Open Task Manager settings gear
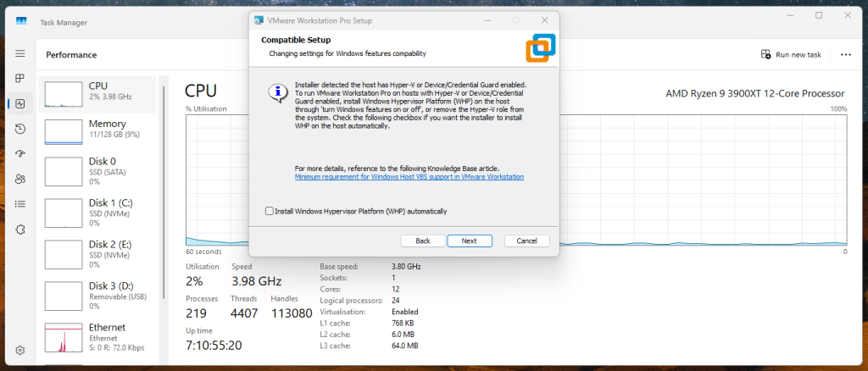This screenshot has width=868, height=371. (19, 350)
